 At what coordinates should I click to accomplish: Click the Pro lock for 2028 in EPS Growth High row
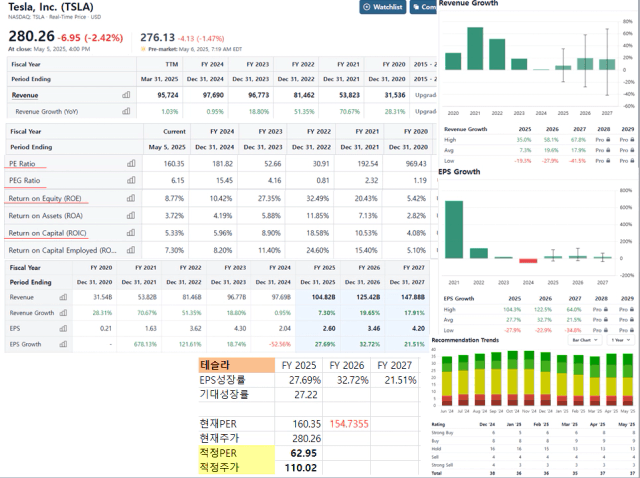(x=600, y=309)
